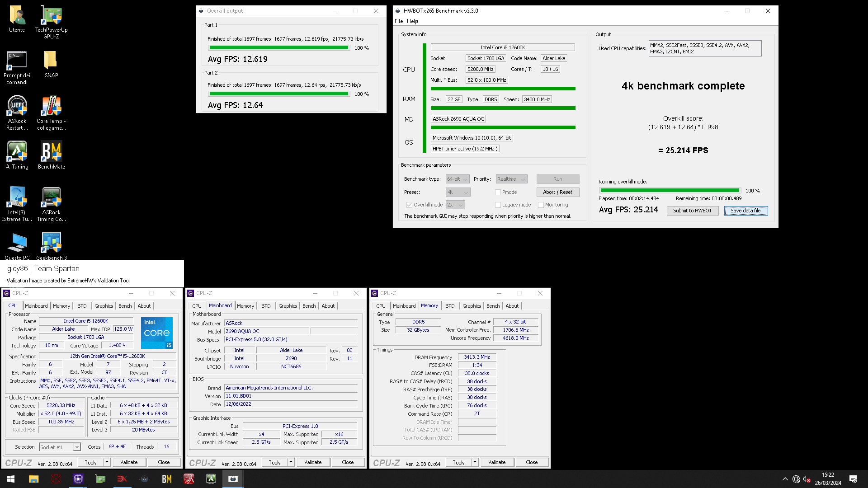Image resolution: width=868 pixels, height=488 pixels.
Task: Click the Running overkill mode progress bar
Action: click(x=670, y=191)
